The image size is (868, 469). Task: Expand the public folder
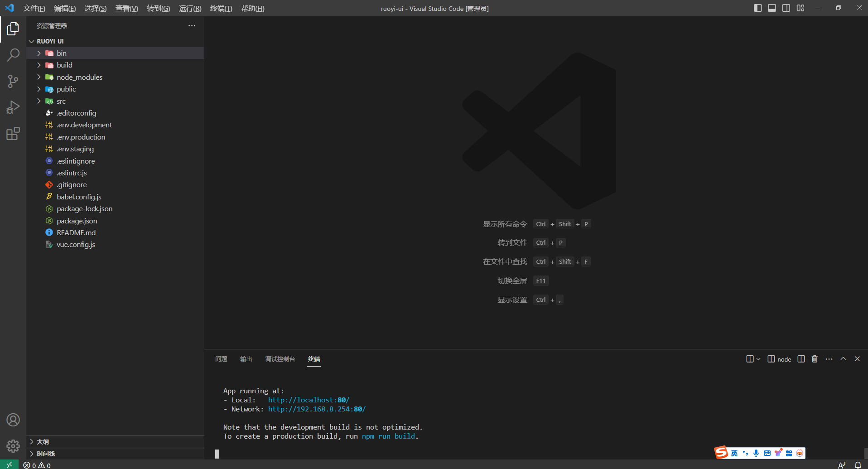click(x=116, y=89)
